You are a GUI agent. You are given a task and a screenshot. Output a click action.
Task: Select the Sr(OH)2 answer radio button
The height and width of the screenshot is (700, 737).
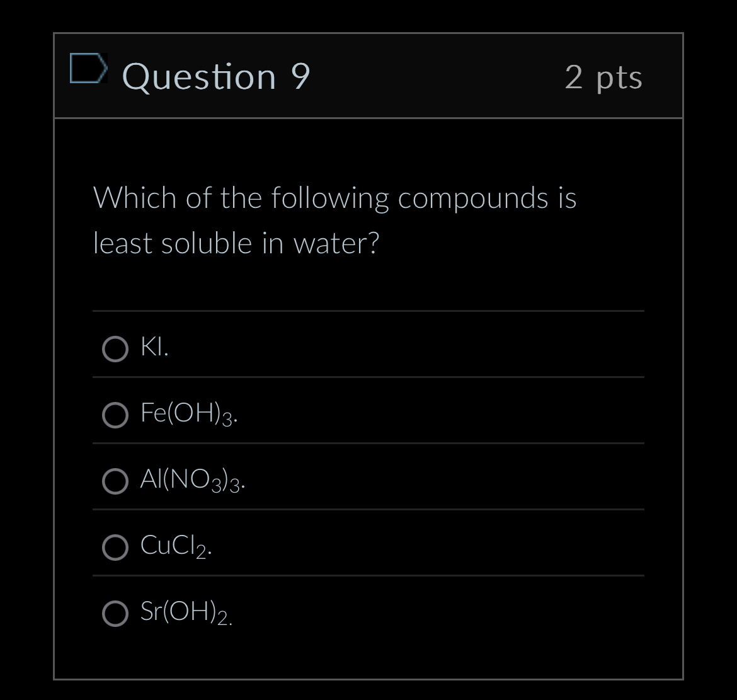pos(115,614)
